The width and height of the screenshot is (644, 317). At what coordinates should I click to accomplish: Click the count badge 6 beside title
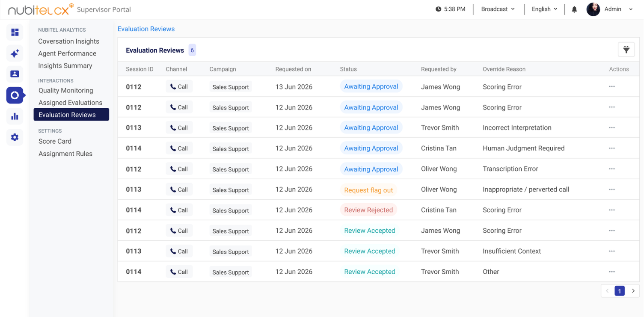pyautogui.click(x=192, y=50)
